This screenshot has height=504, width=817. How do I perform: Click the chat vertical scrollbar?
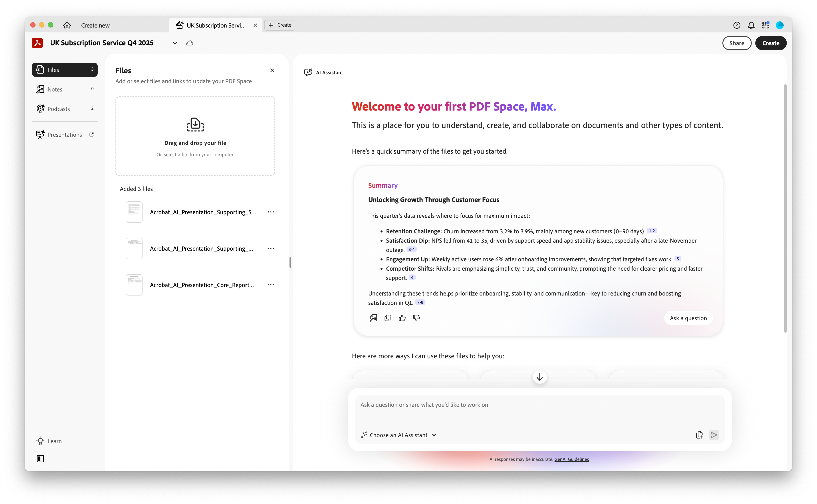pyautogui.click(x=785, y=208)
